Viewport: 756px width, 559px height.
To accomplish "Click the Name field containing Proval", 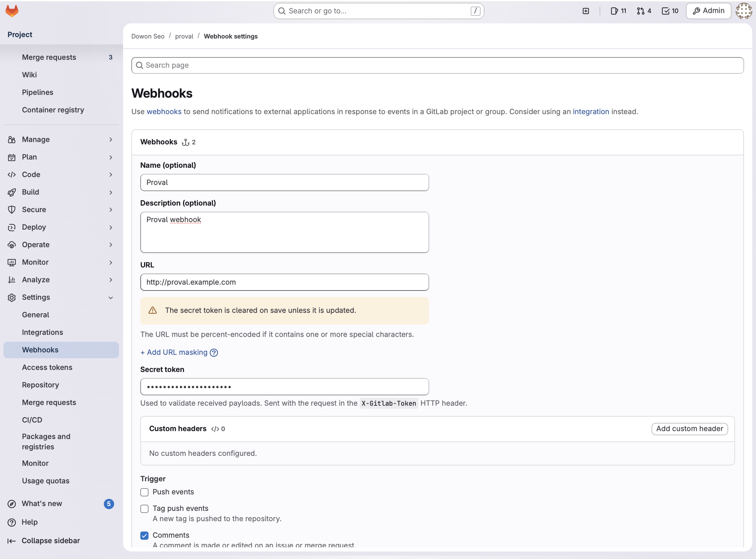I will click(284, 183).
